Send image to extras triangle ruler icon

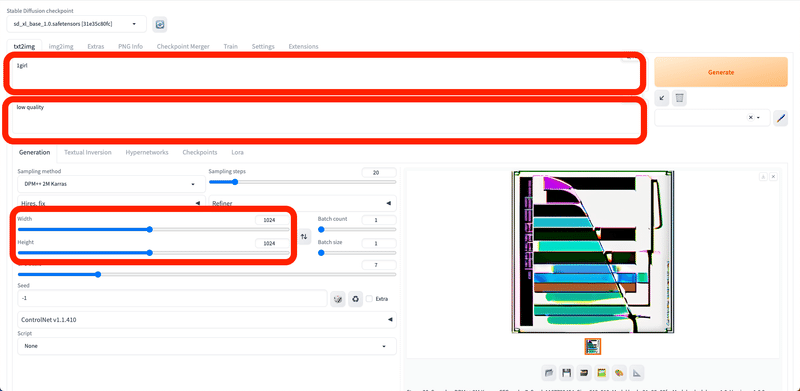(636, 373)
